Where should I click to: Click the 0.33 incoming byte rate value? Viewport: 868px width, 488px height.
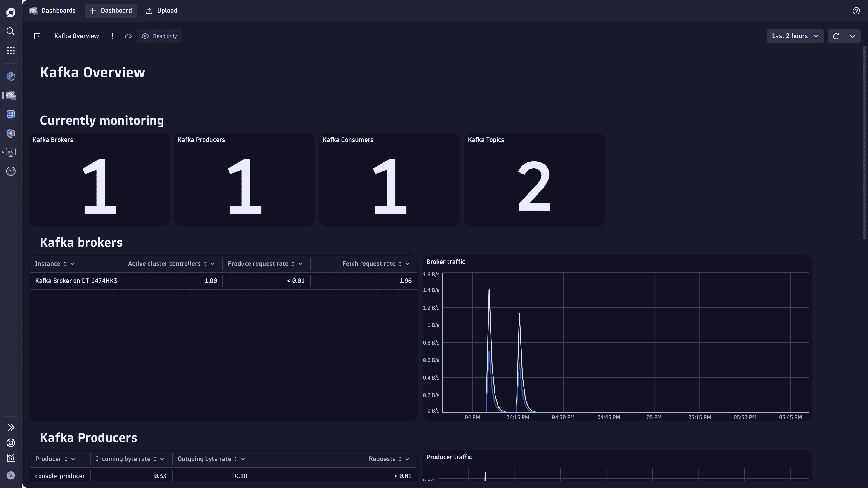tap(160, 476)
